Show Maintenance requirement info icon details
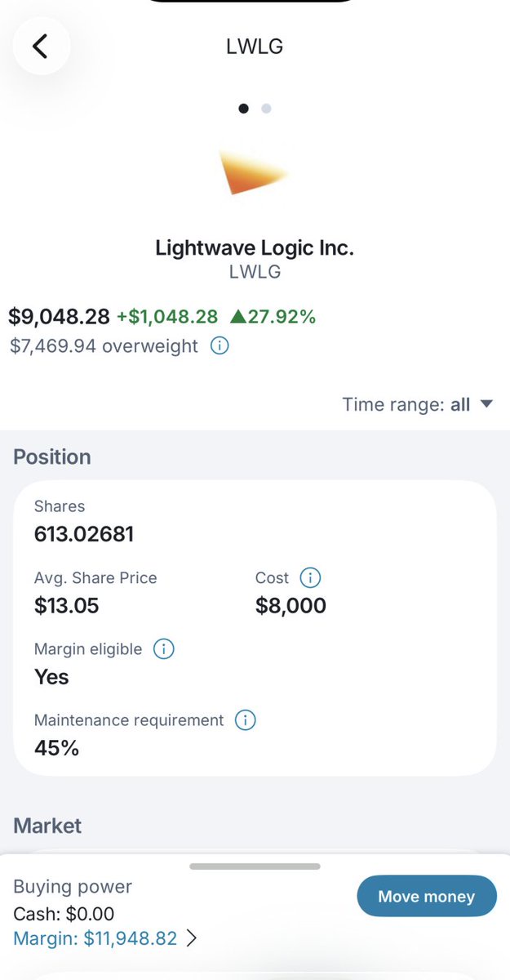510x980 pixels. (x=245, y=720)
